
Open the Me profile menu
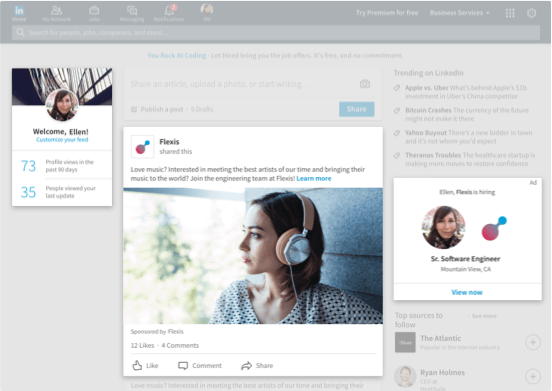pyautogui.click(x=207, y=12)
